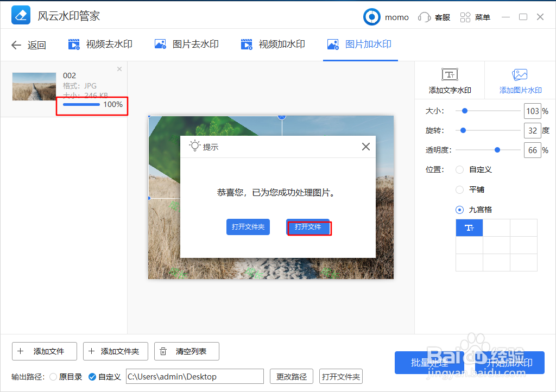Click 打开文件夹 in the dialog
This screenshot has width=556, height=392.
point(248,227)
